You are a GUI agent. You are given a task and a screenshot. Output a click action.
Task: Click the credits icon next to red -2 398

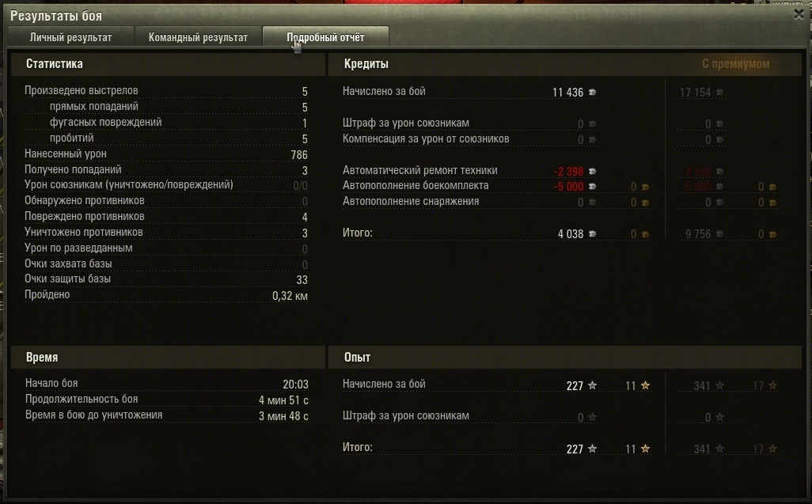(593, 172)
